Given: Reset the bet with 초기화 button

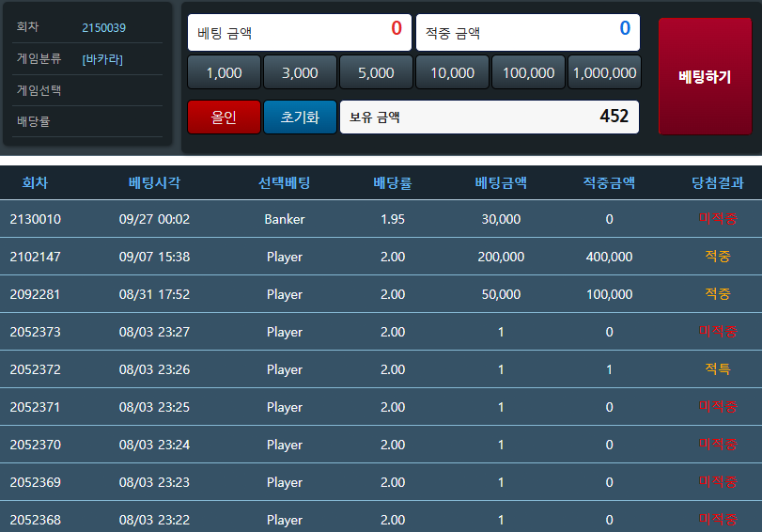Looking at the screenshot, I should 300,117.
